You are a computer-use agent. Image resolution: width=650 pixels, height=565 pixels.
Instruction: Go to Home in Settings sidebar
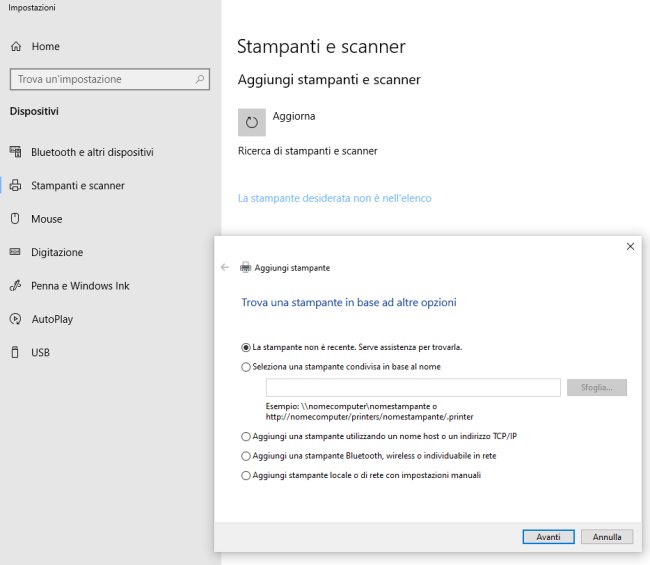[46, 46]
